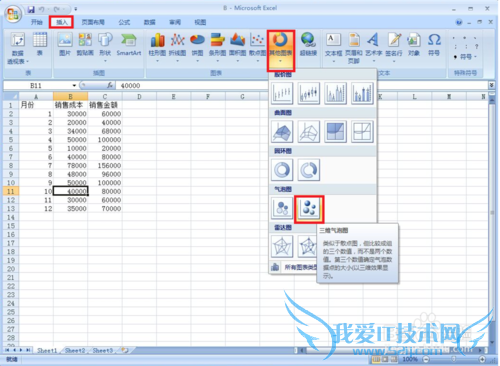Click the zoom slider handle
The width and height of the screenshot is (500, 366).
tap(454, 359)
